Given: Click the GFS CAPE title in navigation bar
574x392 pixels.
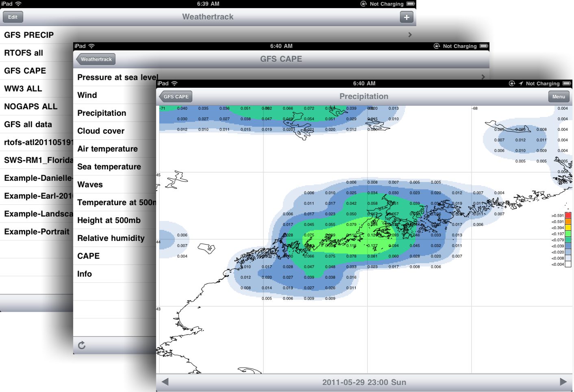Looking at the screenshot, I should click(x=281, y=59).
